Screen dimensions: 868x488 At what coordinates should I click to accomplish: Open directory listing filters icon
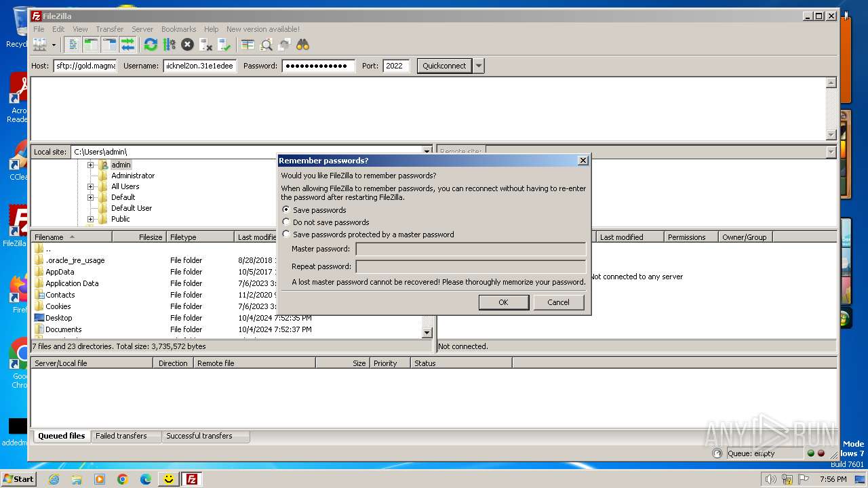pos(248,45)
